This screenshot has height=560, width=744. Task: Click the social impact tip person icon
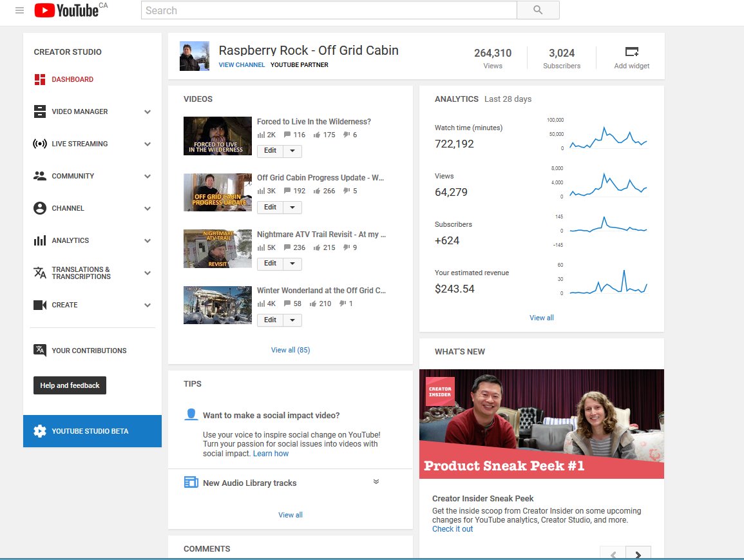[x=191, y=415]
